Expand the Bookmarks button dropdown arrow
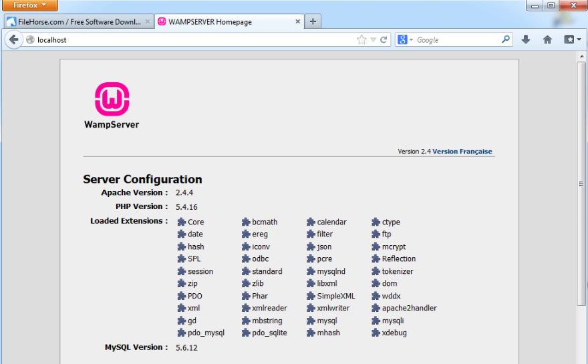Viewport: 588px width, 364px height. (579, 39)
